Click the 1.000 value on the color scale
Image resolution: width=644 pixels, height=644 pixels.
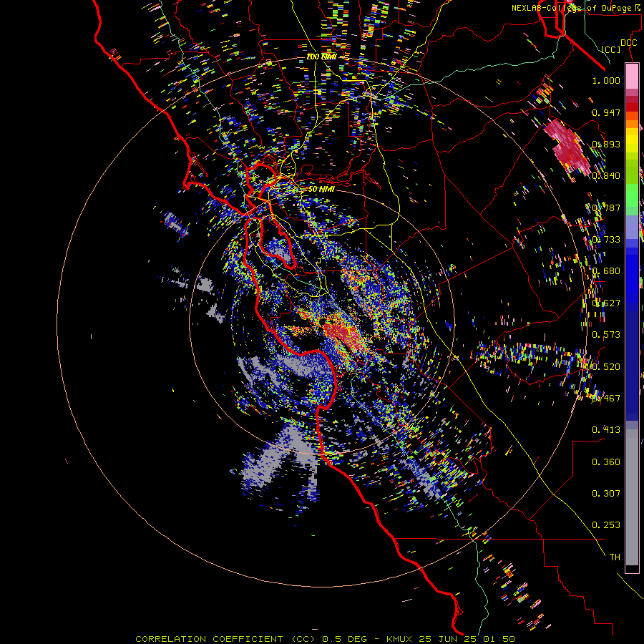pos(606,80)
